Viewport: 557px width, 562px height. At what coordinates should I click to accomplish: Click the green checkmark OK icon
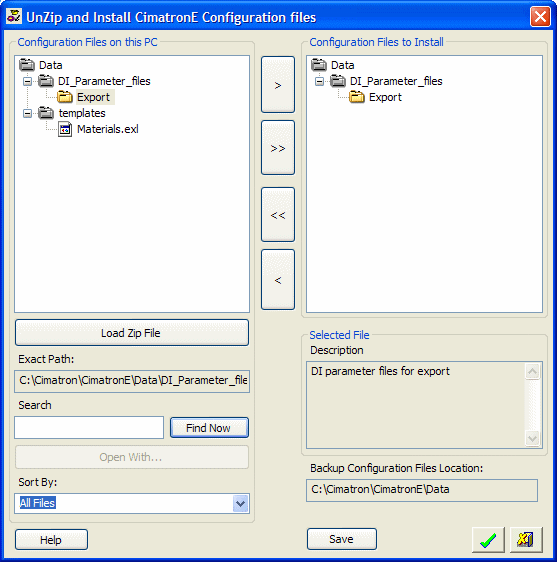click(488, 539)
